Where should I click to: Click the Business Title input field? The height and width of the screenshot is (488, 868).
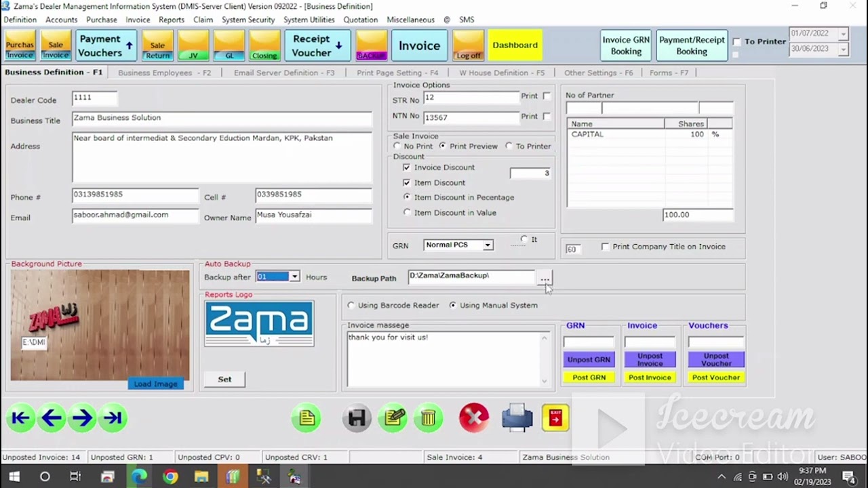pos(222,119)
